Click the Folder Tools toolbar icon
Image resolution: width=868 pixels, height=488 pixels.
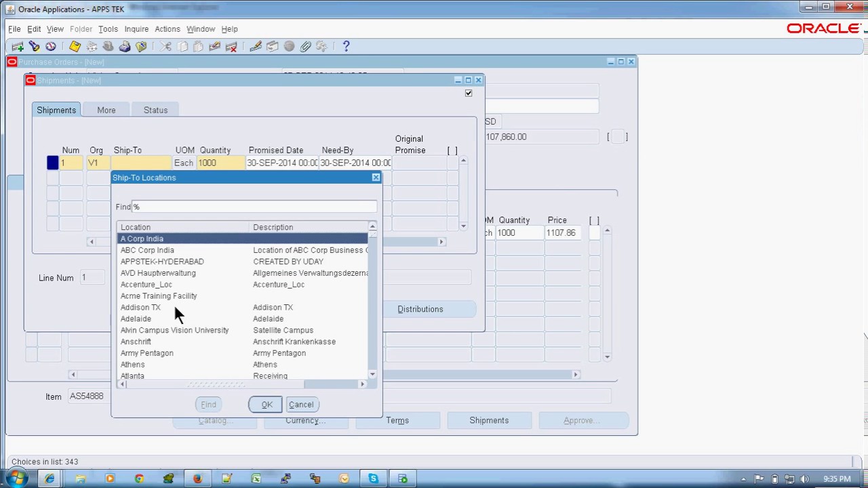[x=321, y=46]
